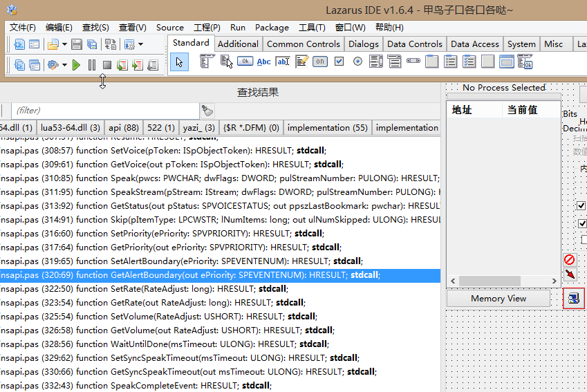587x392 pixels.
Task: Pick the TLabel 'Abc' component icon
Action: pos(263,62)
